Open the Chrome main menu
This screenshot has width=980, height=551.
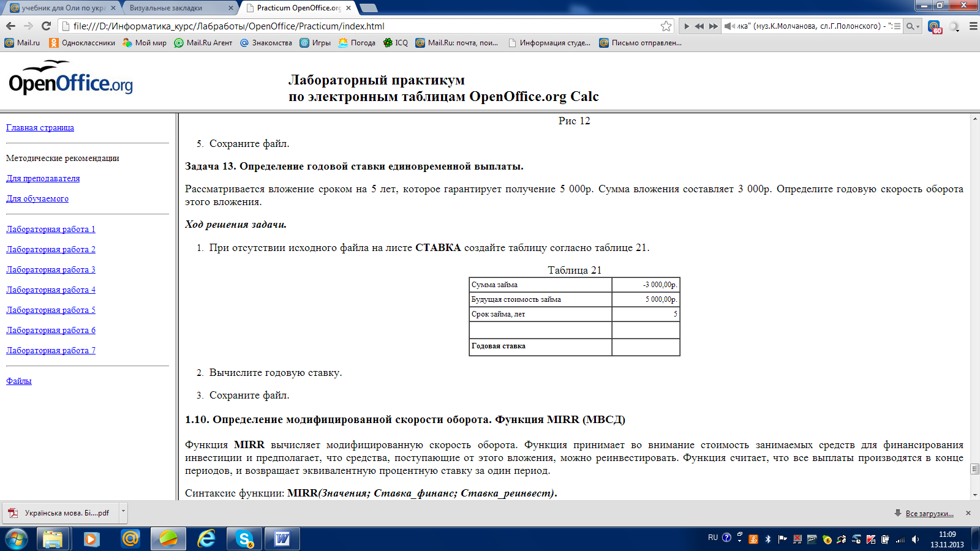[x=973, y=26]
